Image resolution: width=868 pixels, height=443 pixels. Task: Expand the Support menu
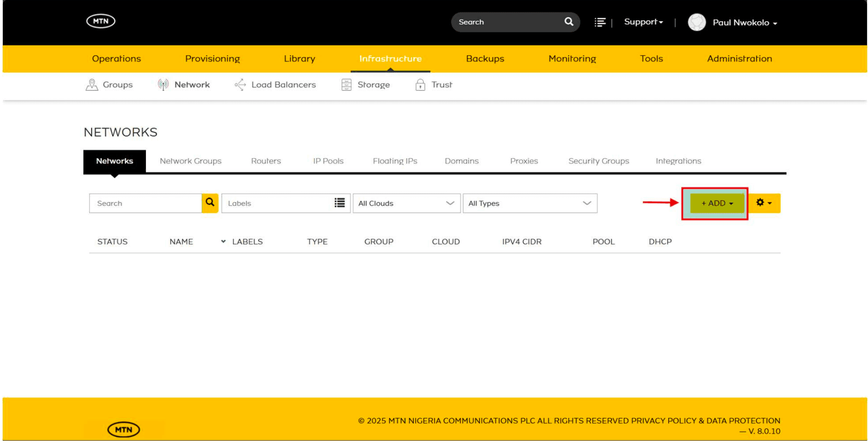[643, 22]
